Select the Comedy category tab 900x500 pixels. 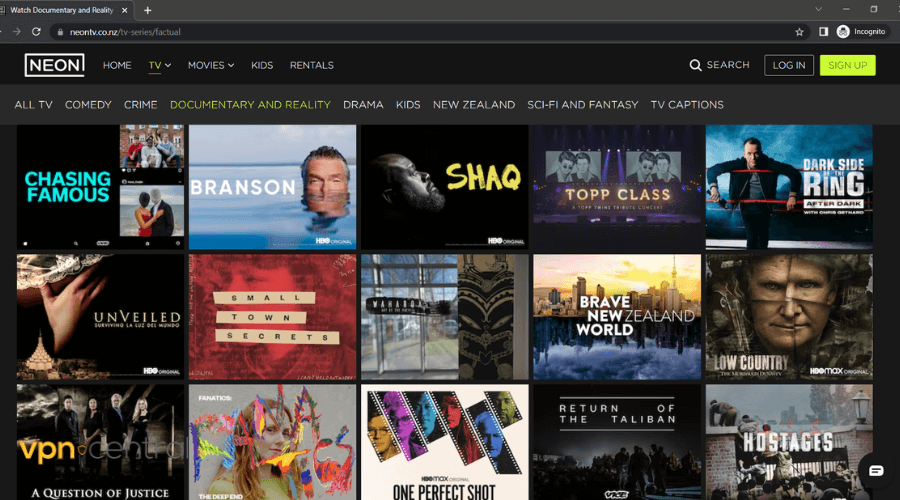pos(88,104)
